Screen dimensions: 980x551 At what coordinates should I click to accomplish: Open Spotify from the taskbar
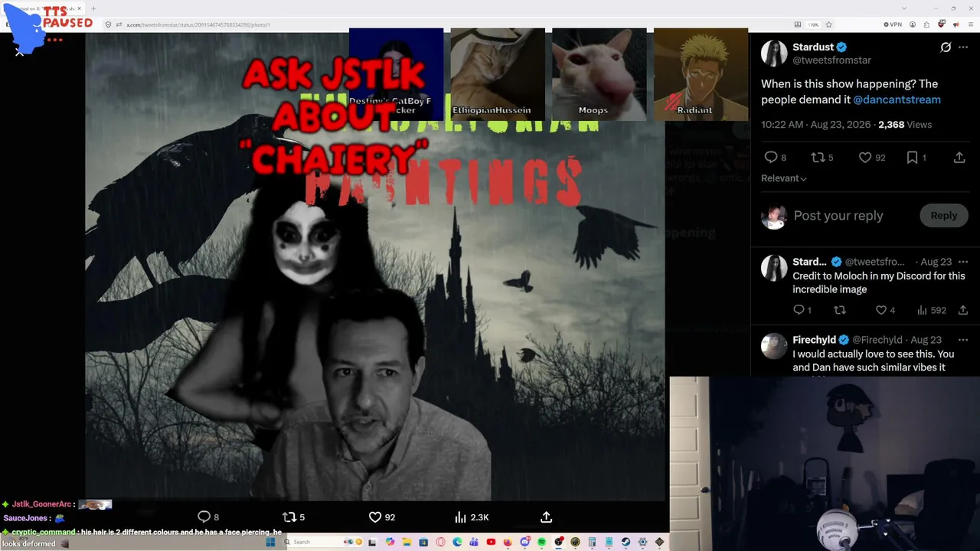point(541,542)
